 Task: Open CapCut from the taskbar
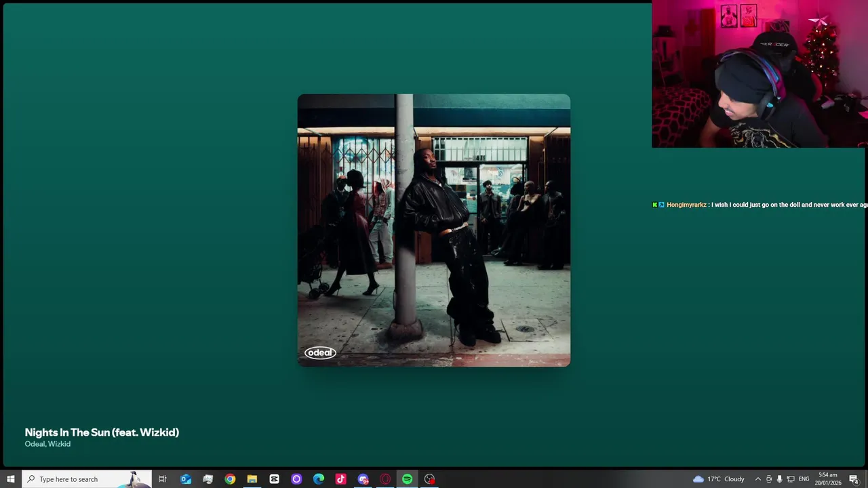274,479
